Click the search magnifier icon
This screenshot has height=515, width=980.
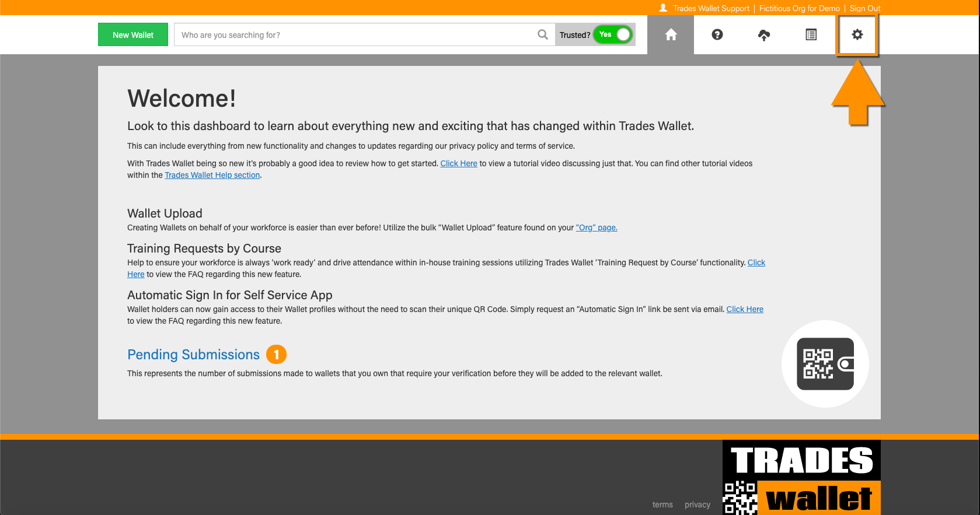(x=543, y=35)
